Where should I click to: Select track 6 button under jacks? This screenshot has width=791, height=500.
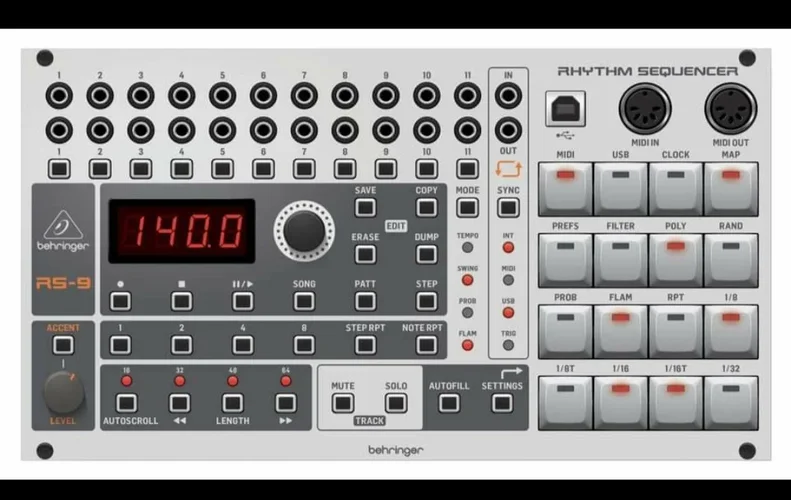[263, 169]
